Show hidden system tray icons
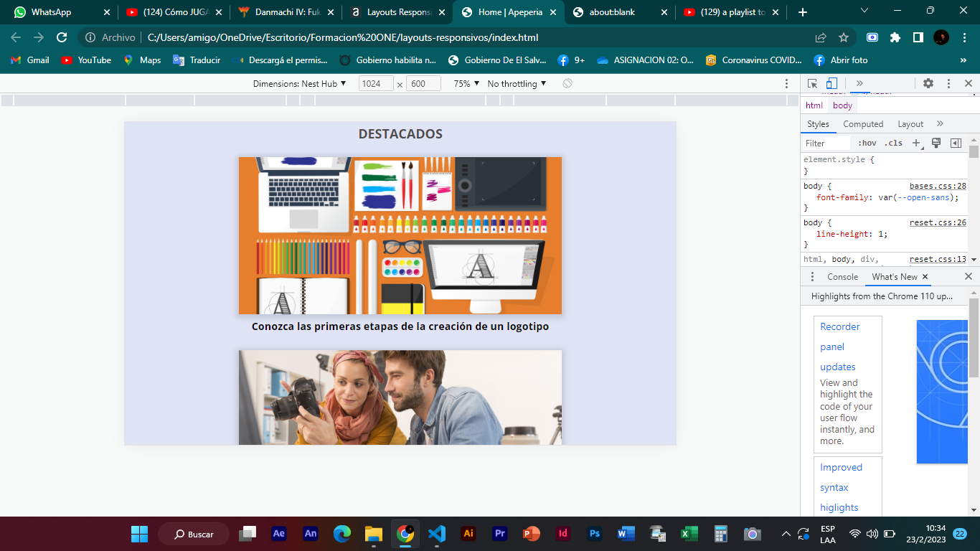 (x=786, y=534)
